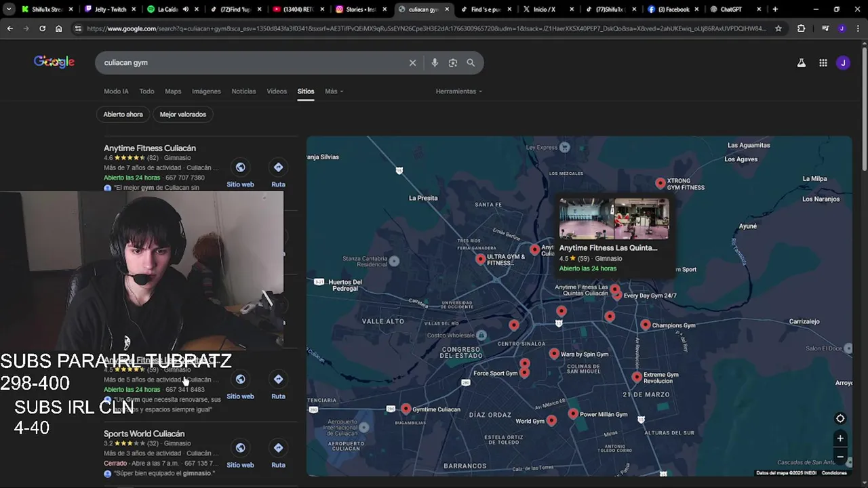Switch to Maps tab

pos(173,91)
